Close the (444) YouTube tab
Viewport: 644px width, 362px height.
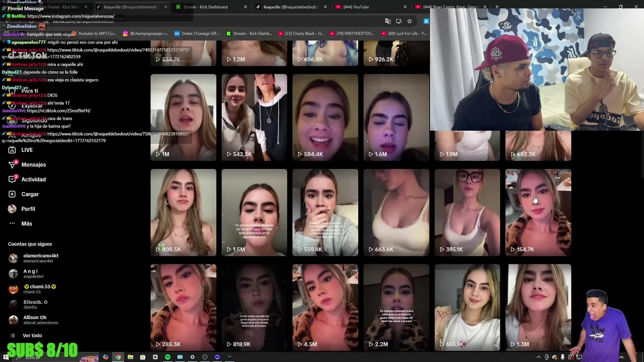click(x=405, y=7)
